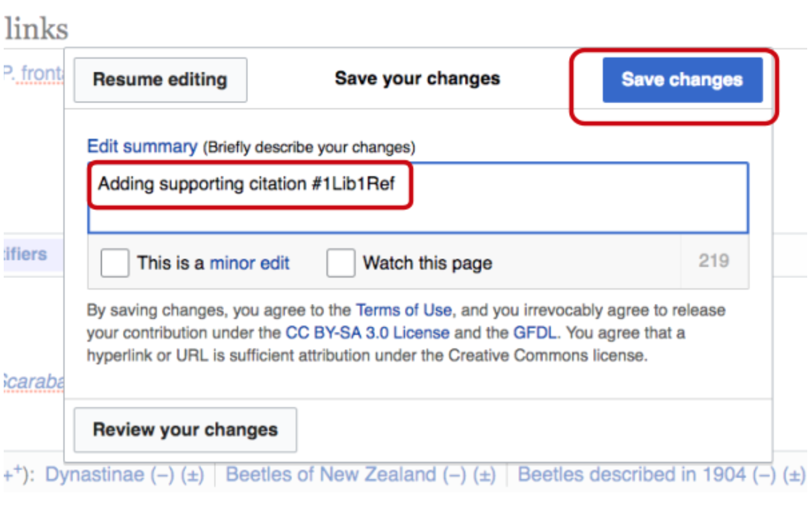Open Beetles described in 1904 category
This screenshot has height=505, width=812.
click(631, 474)
